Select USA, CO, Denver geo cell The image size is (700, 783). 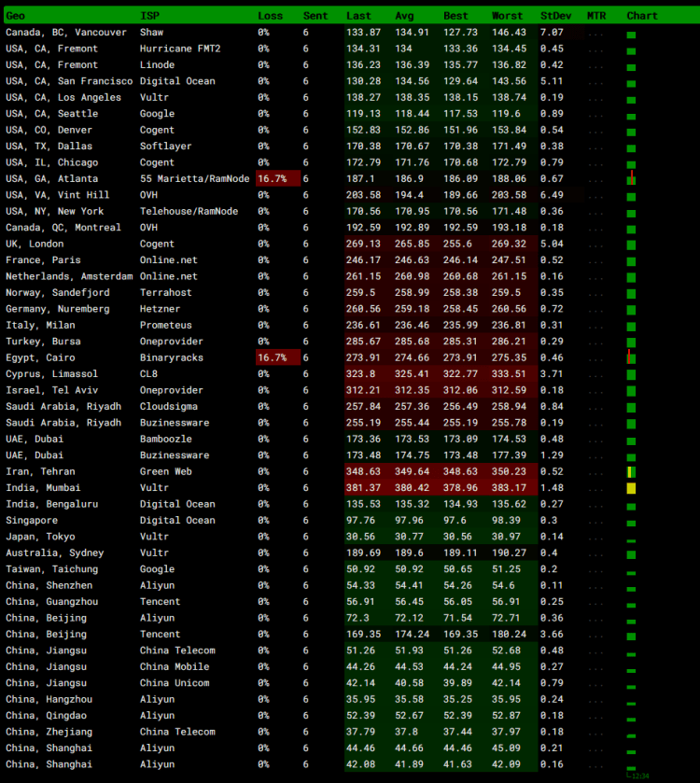coord(49,130)
